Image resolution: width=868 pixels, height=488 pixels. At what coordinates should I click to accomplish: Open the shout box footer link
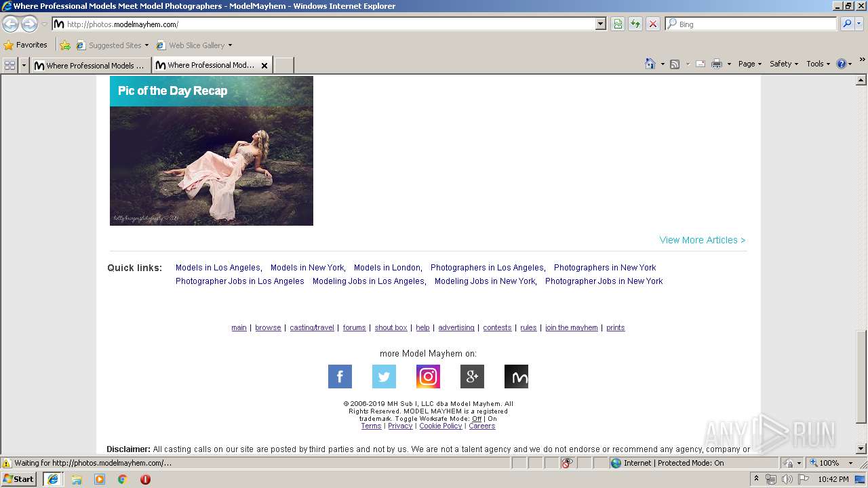click(x=391, y=327)
